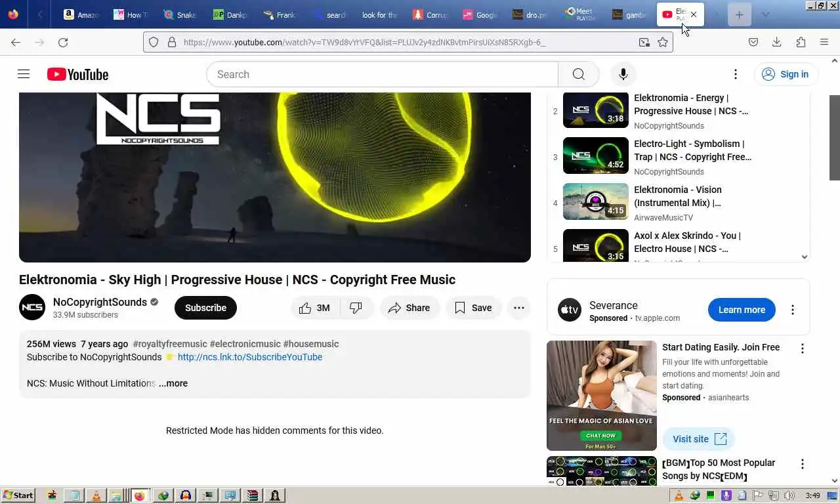Open Firefox downloads panel
This screenshot has width=840, height=504.
(x=776, y=42)
